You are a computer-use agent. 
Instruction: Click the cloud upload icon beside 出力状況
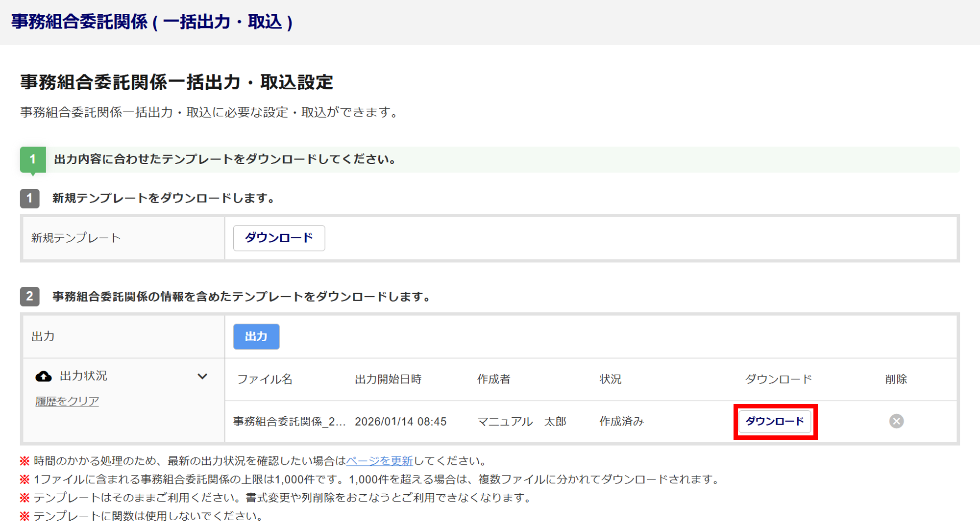coord(44,376)
